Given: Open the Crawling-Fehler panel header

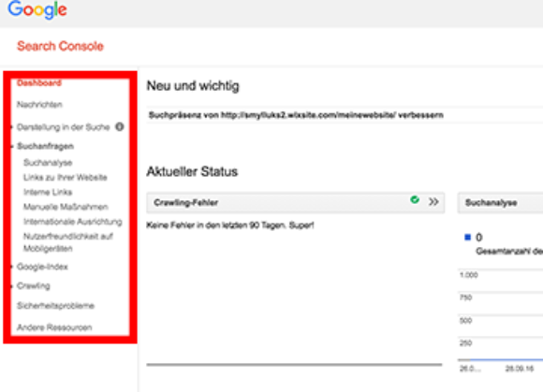Looking at the screenshot, I should coord(296,202).
